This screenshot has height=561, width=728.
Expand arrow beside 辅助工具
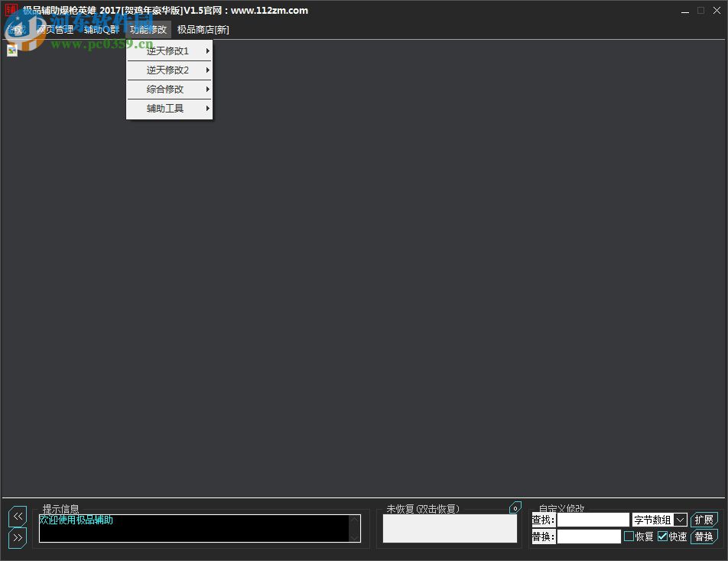point(207,108)
